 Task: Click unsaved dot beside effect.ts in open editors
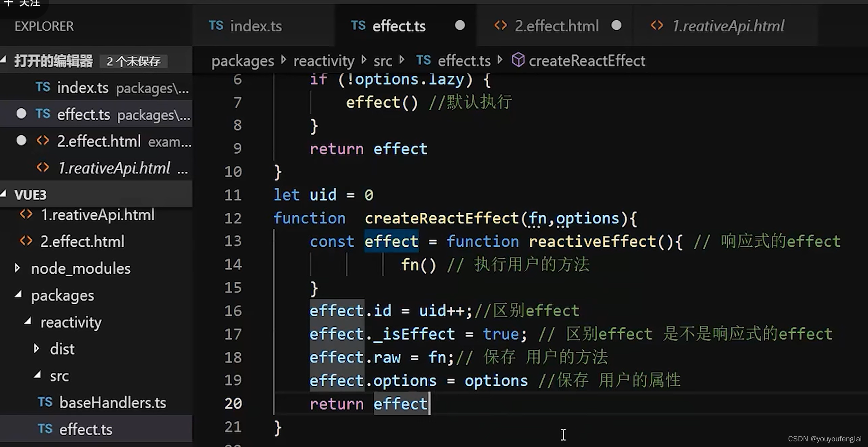21,114
